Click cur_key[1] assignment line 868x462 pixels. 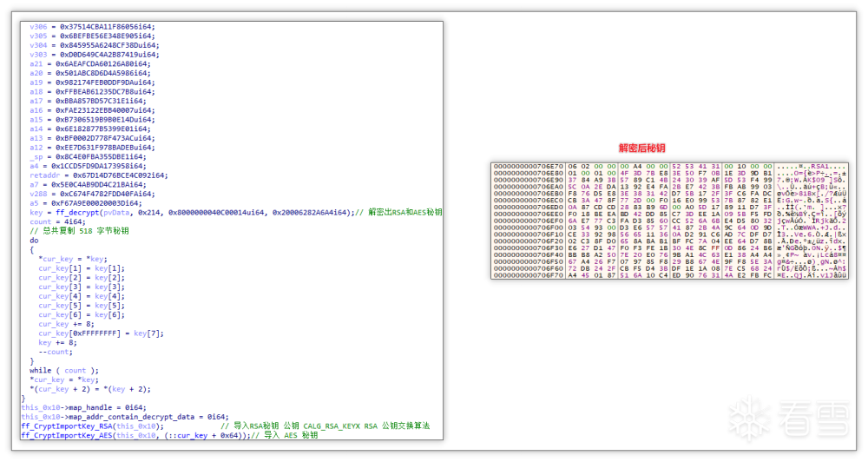82,268
